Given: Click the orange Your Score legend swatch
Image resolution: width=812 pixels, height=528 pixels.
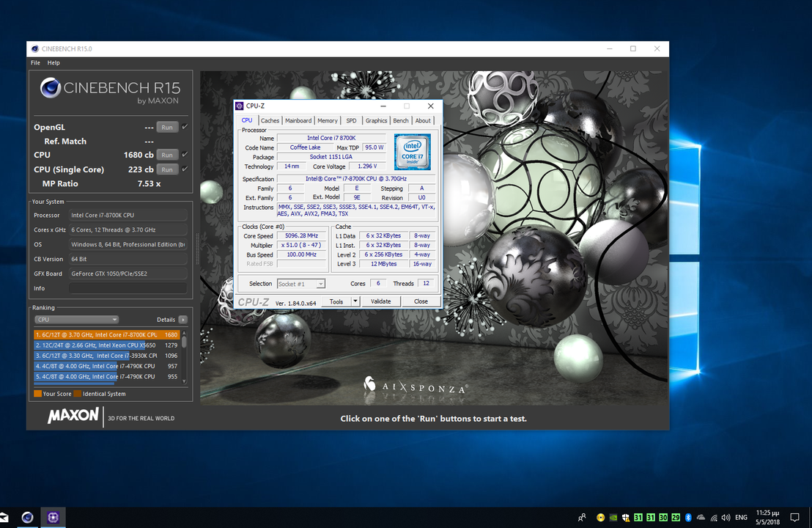Looking at the screenshot, I should [x=38, y=394].
